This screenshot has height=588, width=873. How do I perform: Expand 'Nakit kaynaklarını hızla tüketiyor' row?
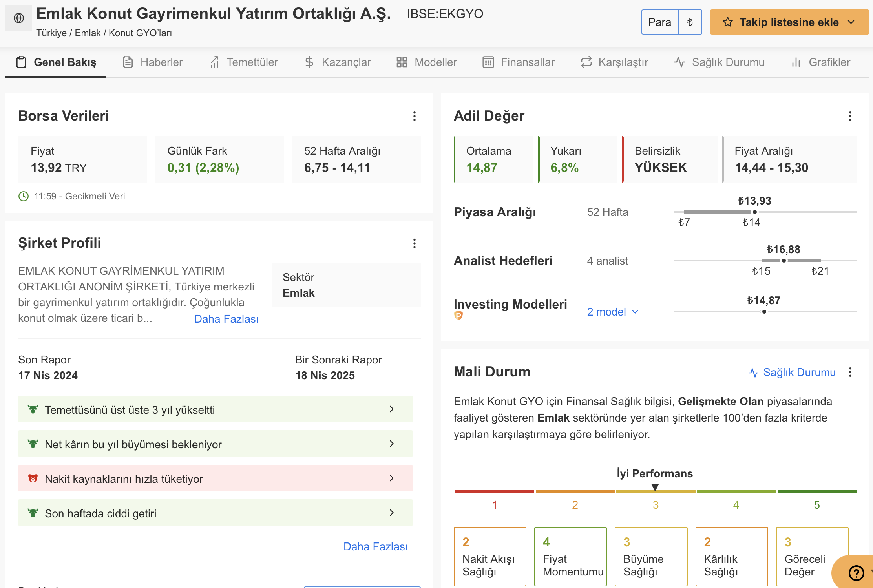(215, 478)
